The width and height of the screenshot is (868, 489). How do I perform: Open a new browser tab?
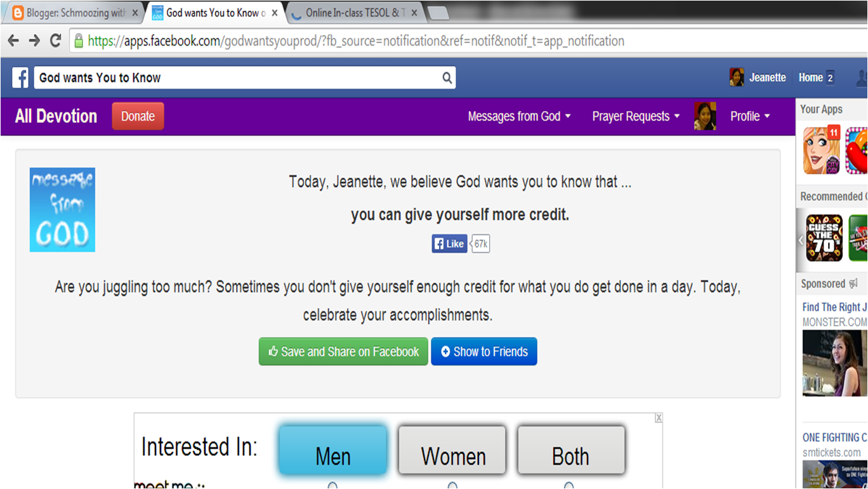click(x=438, y=13)
